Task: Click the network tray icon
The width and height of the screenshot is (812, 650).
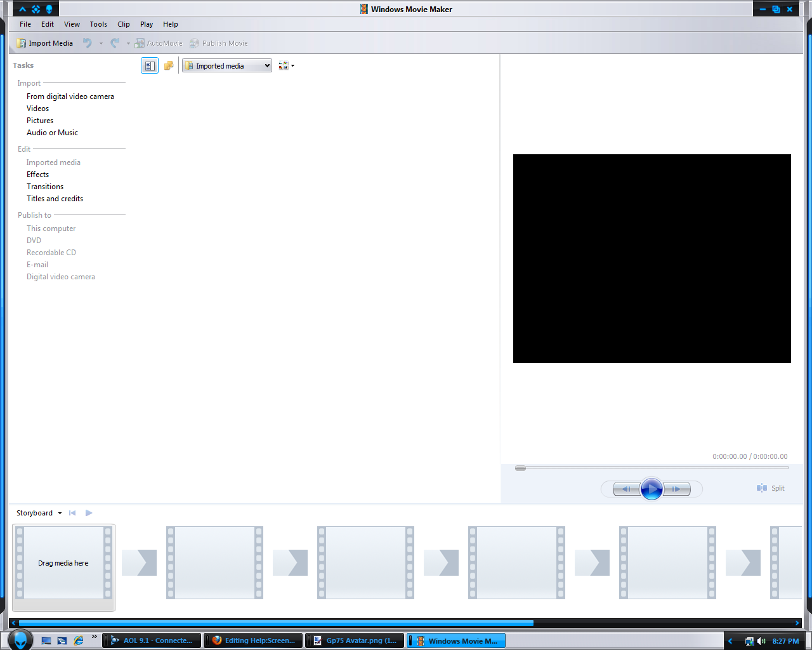Action: 749,641
